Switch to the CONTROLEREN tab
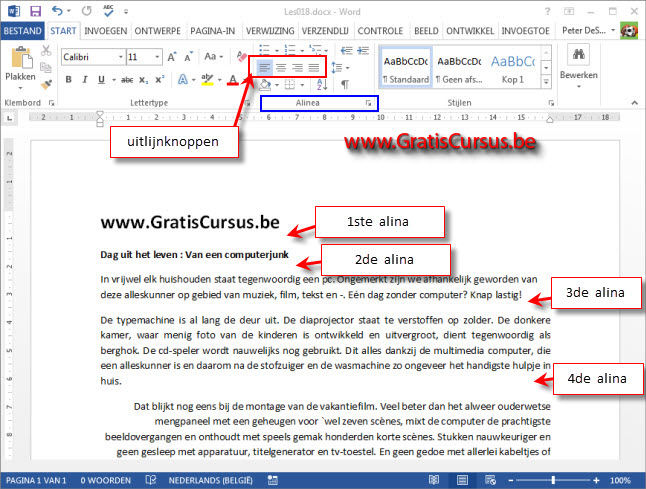The image size is (646, 489). pyautogui.click(x=380, y=31)
